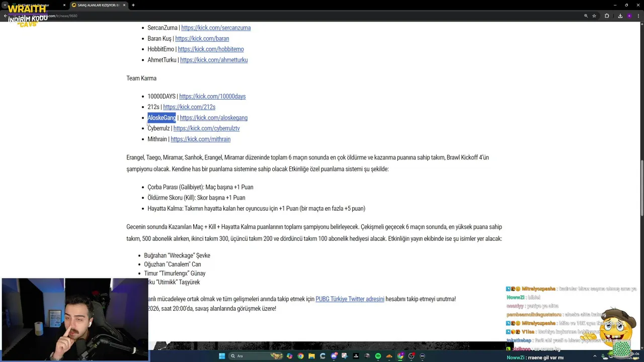Open OBS Studio from the taskbar

(411, 356)
